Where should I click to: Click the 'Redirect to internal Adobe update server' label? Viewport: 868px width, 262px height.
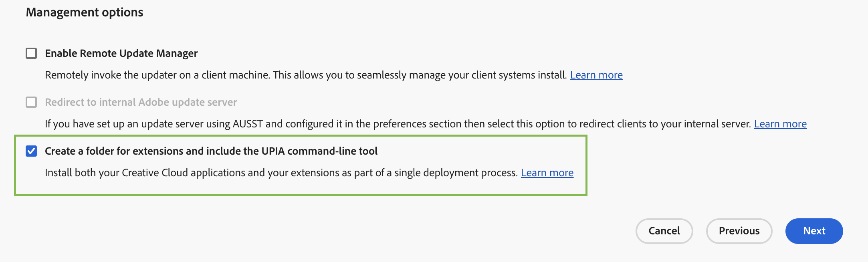141,102
